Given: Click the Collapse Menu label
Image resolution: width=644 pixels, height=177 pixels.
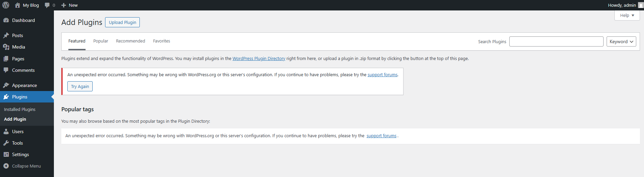Looking at the screenshot, I should [26, 166].
